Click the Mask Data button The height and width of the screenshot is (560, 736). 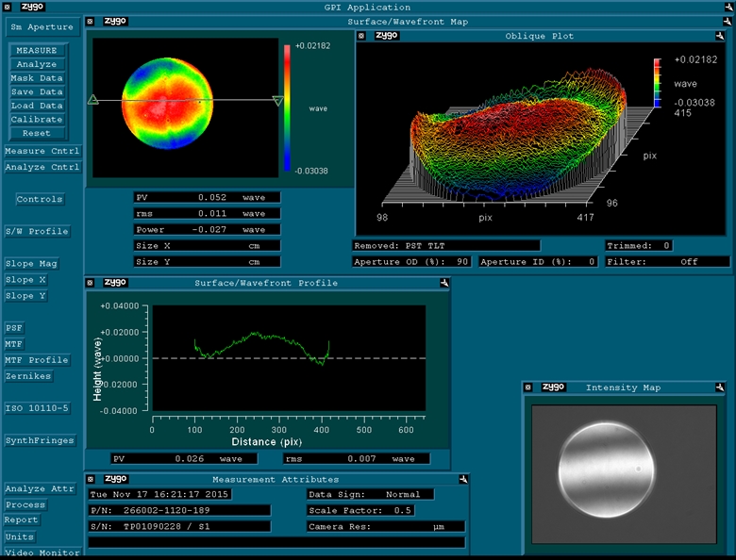pyautogui.click(x=37, y=78)
